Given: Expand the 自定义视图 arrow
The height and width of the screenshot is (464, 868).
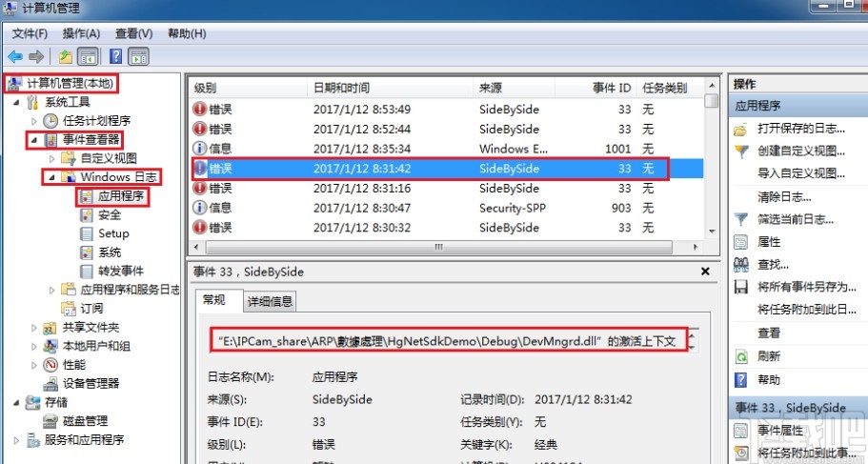Looking at the screenshot, I should click(52, 158).
